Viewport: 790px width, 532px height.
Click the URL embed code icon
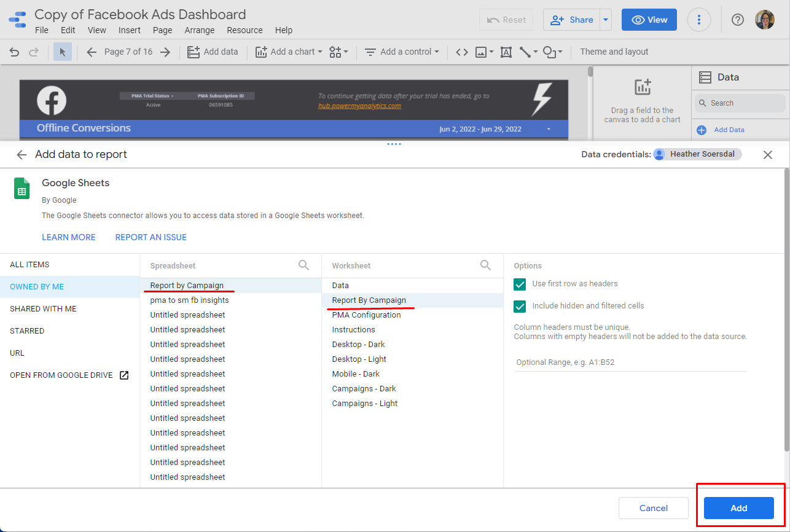pyautogui.click(x=461, y=52)
